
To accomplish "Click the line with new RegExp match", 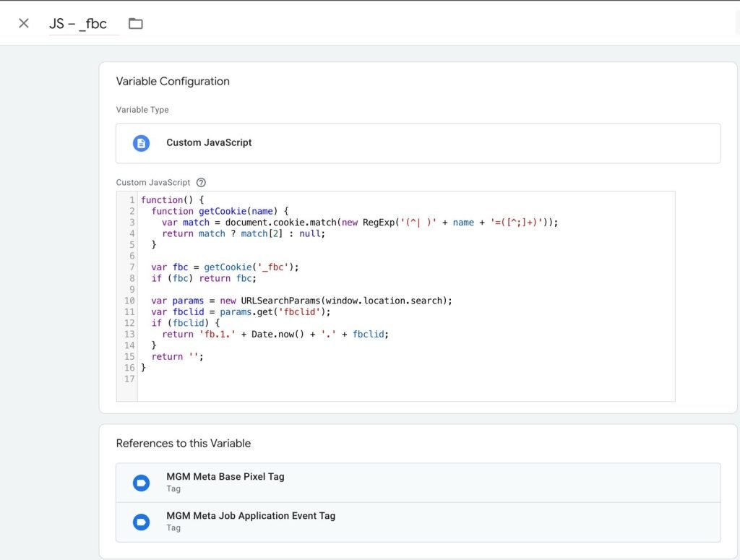I will tap(360, 223).
